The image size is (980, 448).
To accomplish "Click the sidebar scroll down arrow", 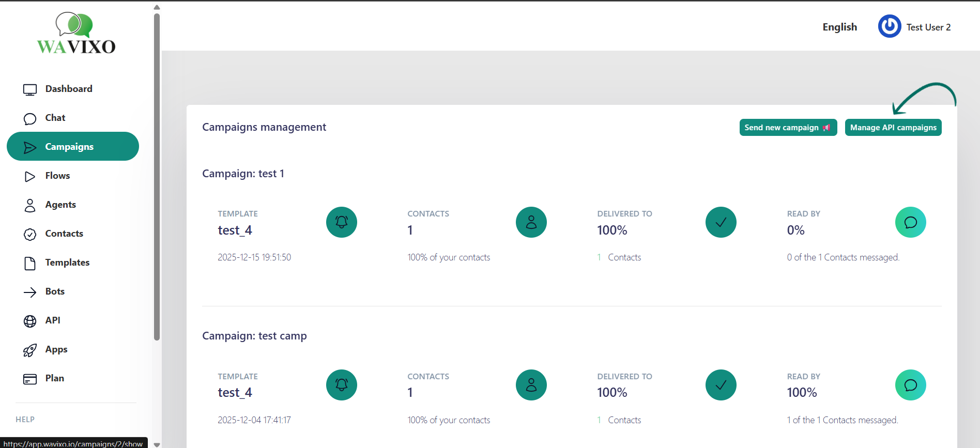I will [157, 444].
